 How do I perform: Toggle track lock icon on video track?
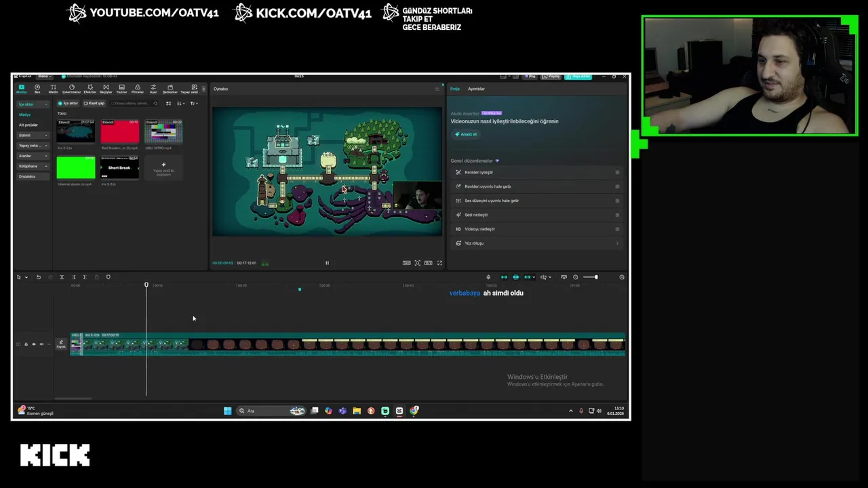coord(26,344)
